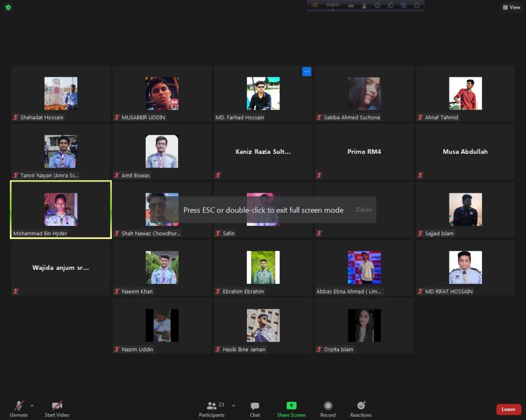Click the keyboard icon in the language bar

[x=351, y=6]
